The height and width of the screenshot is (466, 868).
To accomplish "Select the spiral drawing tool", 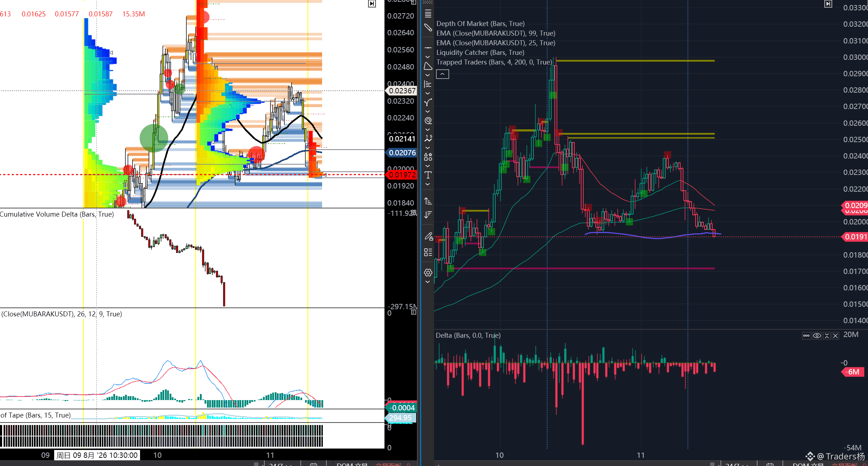I will 428,121.
